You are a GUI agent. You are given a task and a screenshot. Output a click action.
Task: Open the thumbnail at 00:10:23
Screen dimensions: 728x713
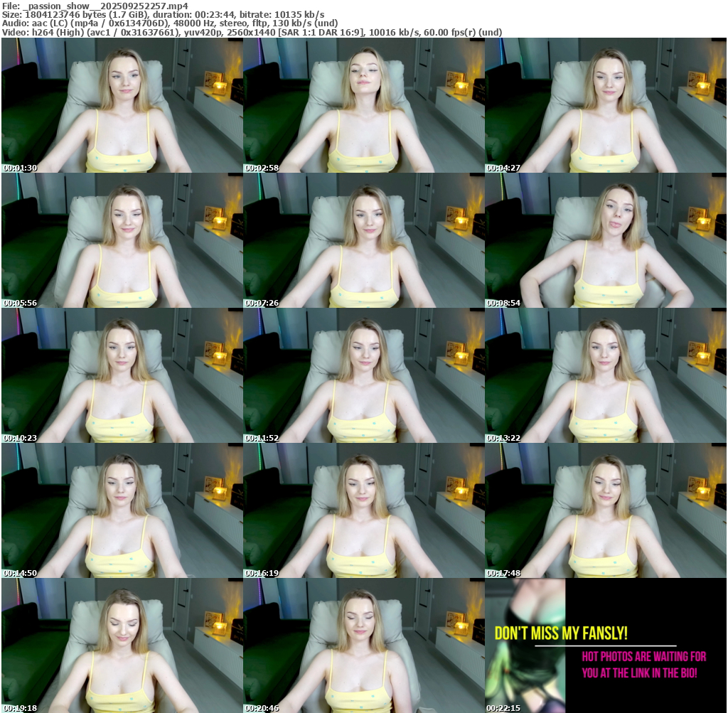[x=122, y=375]
